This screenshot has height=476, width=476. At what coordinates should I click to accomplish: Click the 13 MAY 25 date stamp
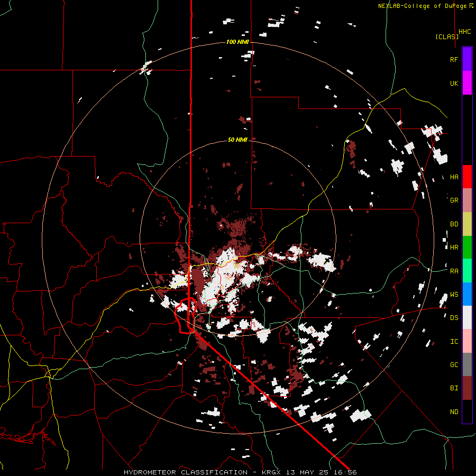[309, 472]
